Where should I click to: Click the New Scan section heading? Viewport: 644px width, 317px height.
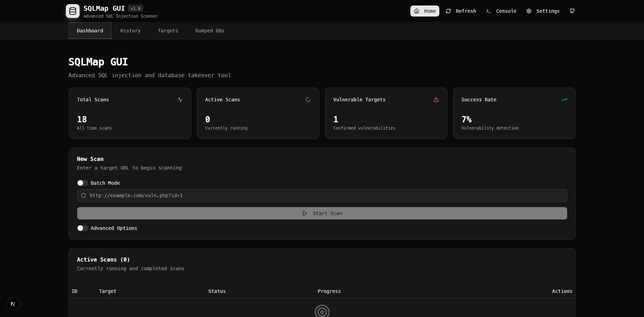(90, 159)
